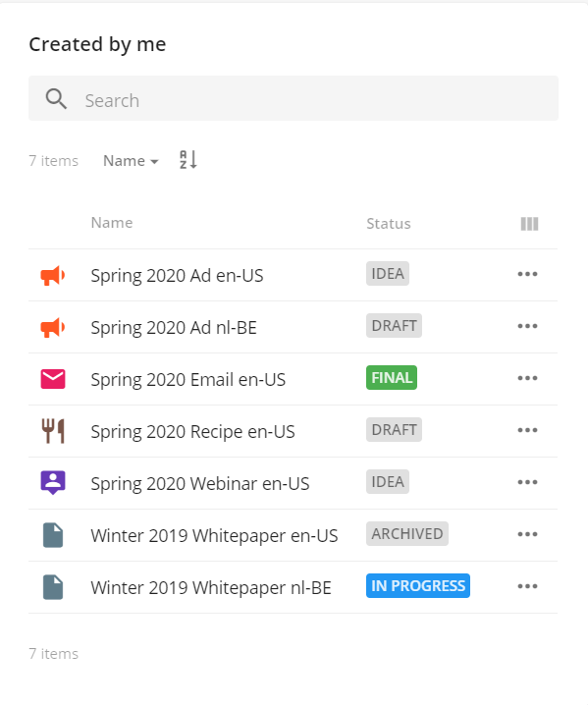The height and width of the screenshot is (705, 588).
Task: Open Spring 2020 Ad nl-BE item
Action: (174, 327)
